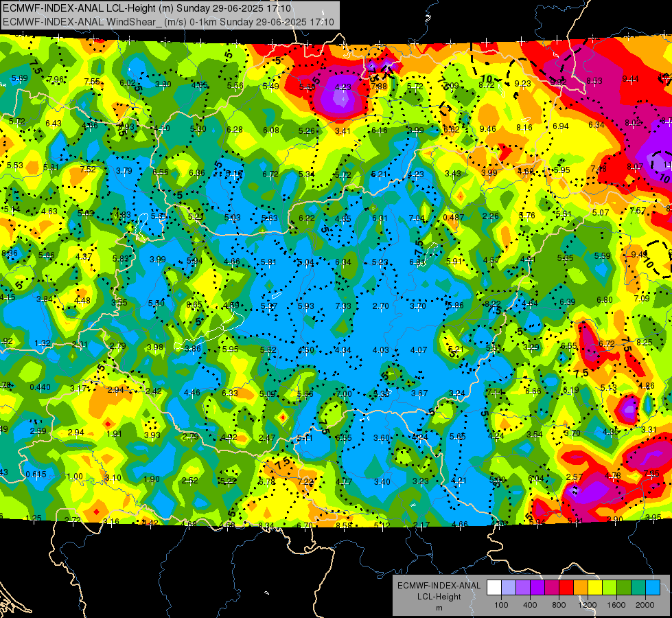Click the WindShear_ (m/s) 0-1km title line
672x618 pixels.
tap(168, 22)
